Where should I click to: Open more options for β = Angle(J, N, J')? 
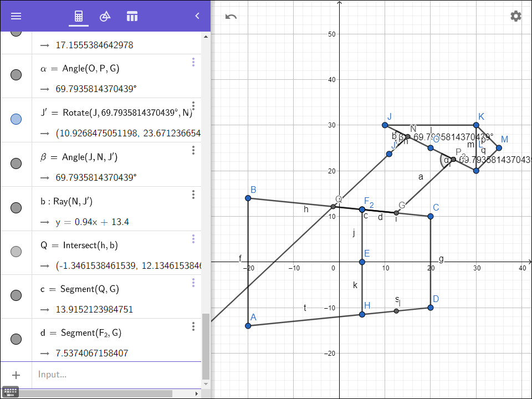click(x=193, y=150)
